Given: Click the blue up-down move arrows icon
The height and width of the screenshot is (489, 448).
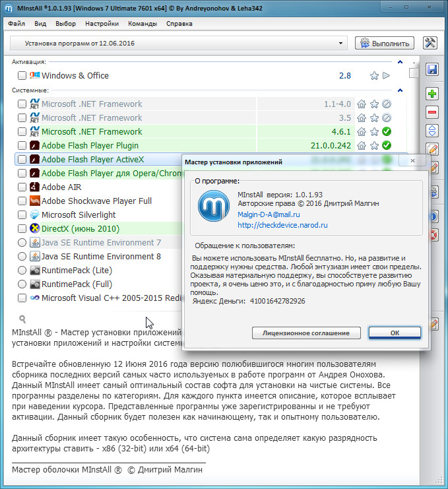Looking at the screenshot, I should point(432,131).
